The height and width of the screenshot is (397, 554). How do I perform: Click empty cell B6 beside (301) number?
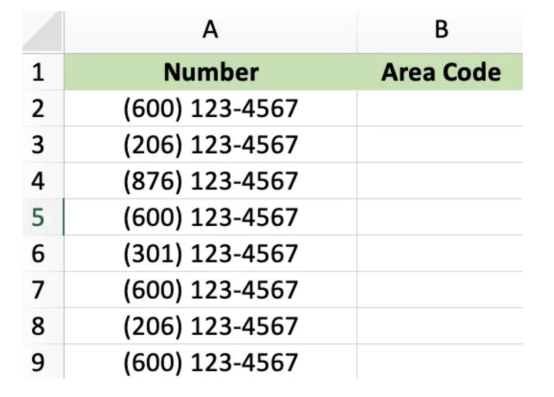440,253
